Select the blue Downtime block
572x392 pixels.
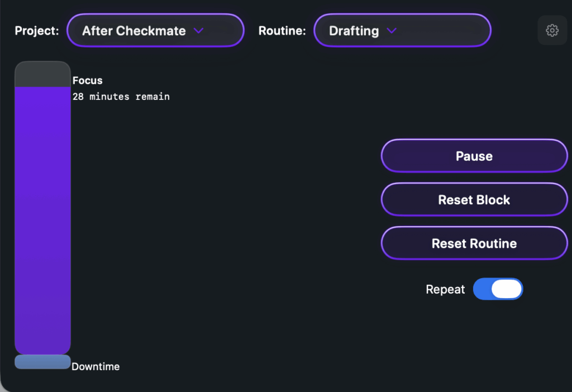42,362
